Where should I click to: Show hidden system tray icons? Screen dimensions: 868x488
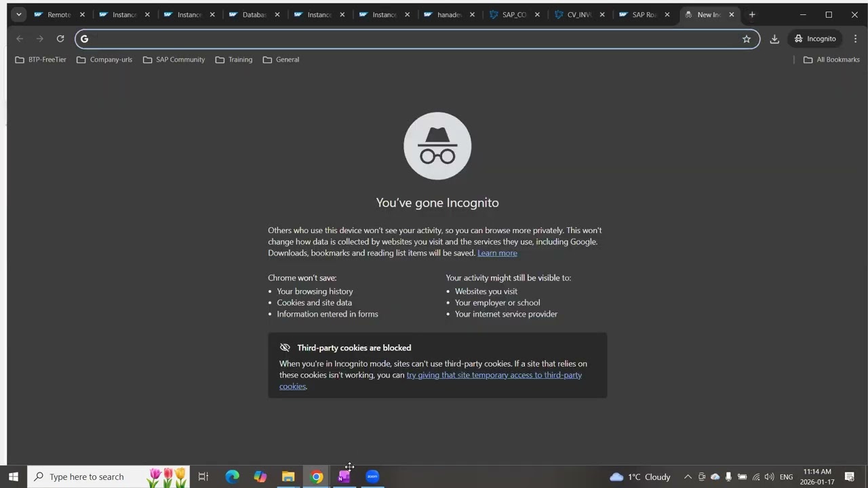tap(688, 476)
